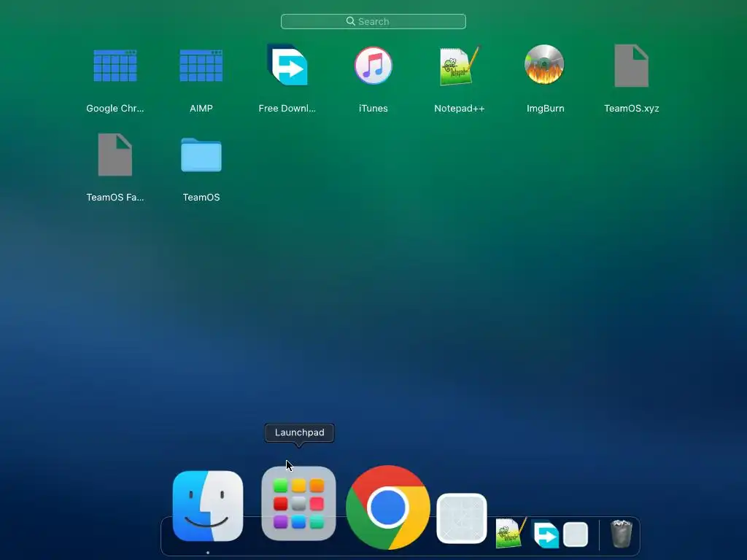Click the "iTunes" label text
Image resolution: width=747 pixels, height=560 pixels.
pos(373,108)
